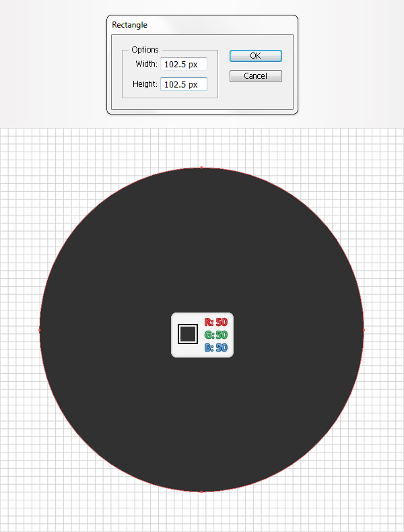Select the dark gray fill color swatch

[x=188, y=334]
